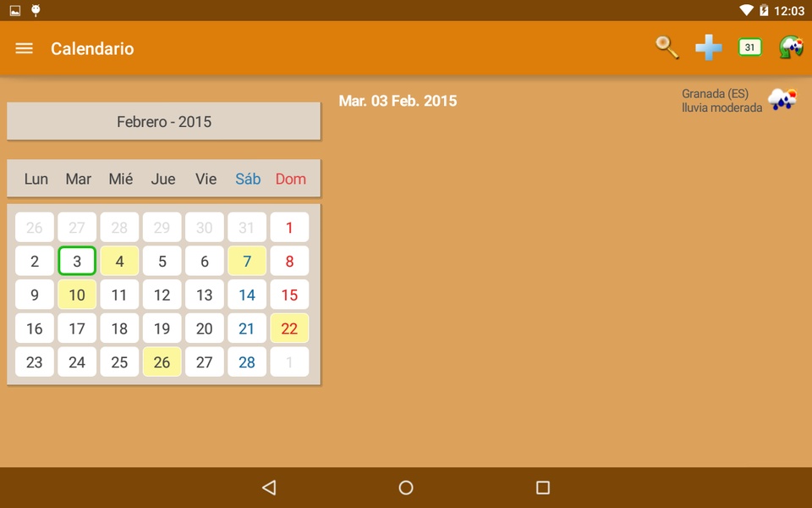Select day 18 in the calendar
This screenshot has width=812, height=508.
coord(119,329)
